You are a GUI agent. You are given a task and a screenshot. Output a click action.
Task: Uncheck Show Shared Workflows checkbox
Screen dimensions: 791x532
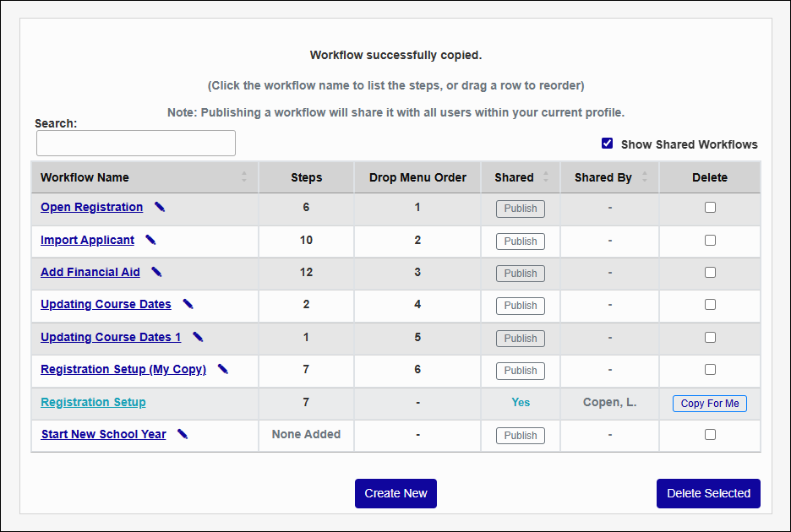pos(608,144)
